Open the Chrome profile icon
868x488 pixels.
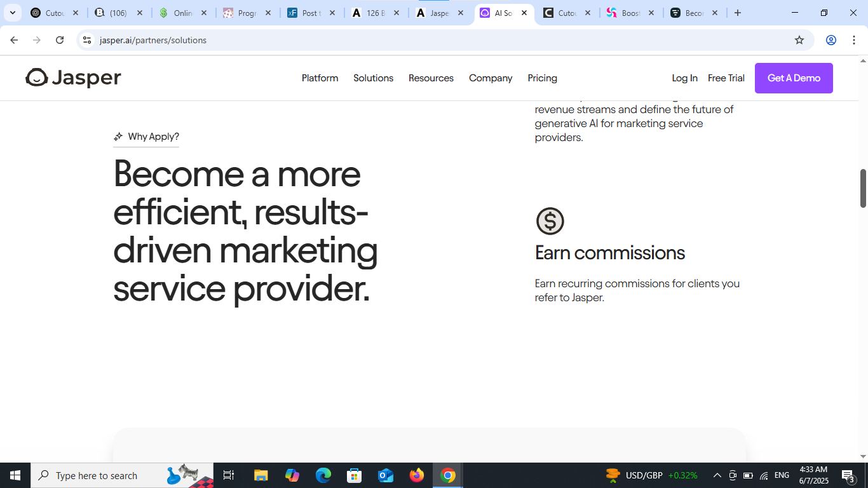[831, 40]
